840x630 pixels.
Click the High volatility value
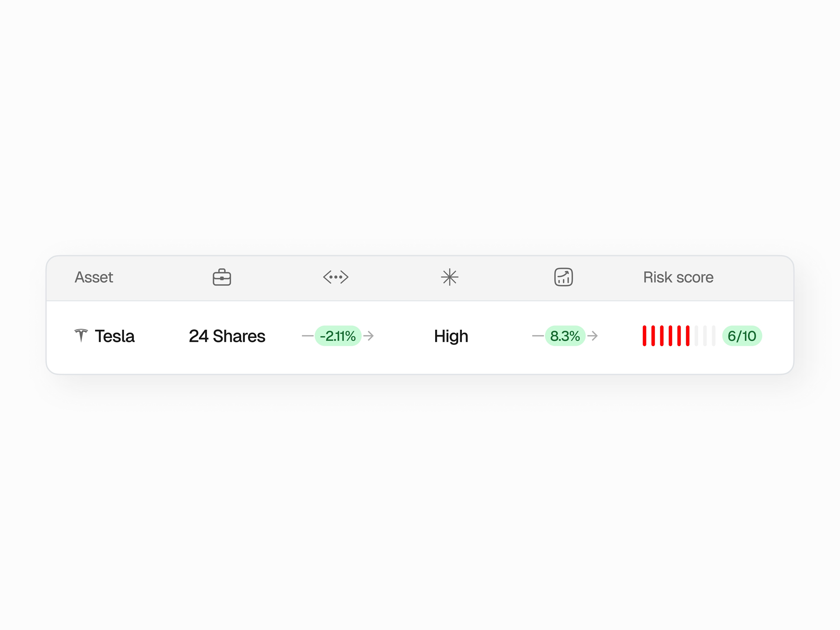pos(451,336)
